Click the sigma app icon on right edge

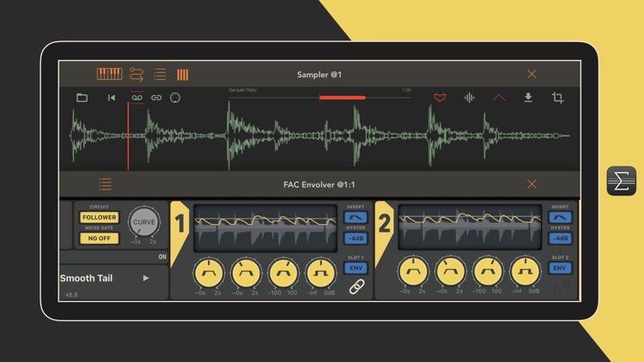pyautogui.click(x=622, y=181)
